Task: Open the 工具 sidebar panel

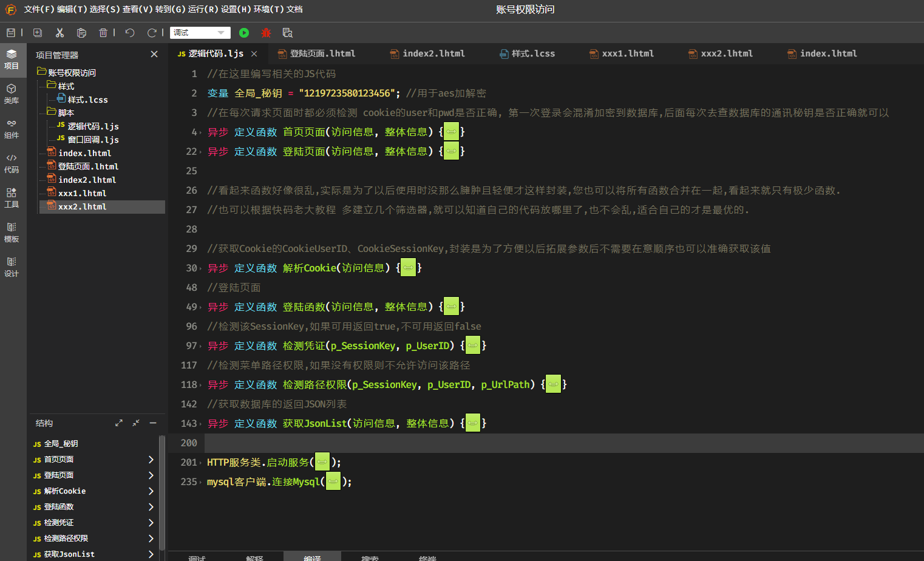Action: coord(12,198)
